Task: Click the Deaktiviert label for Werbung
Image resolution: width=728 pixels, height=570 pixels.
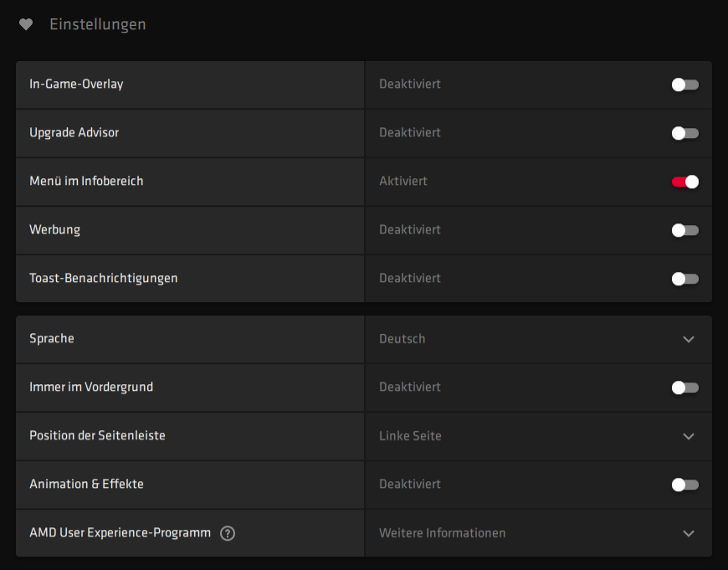Action: pos(409,229)
